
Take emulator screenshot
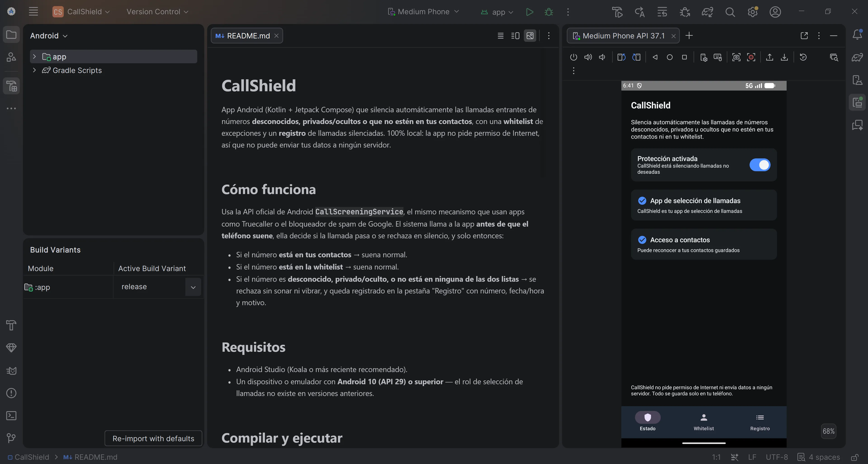click(x=736, y=57)
